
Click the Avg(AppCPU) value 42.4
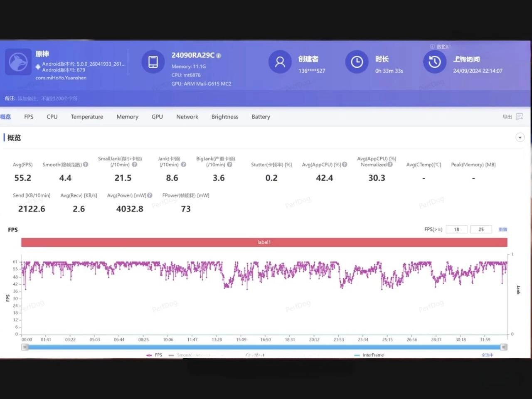pyautogui.click(x=325, y=178)
